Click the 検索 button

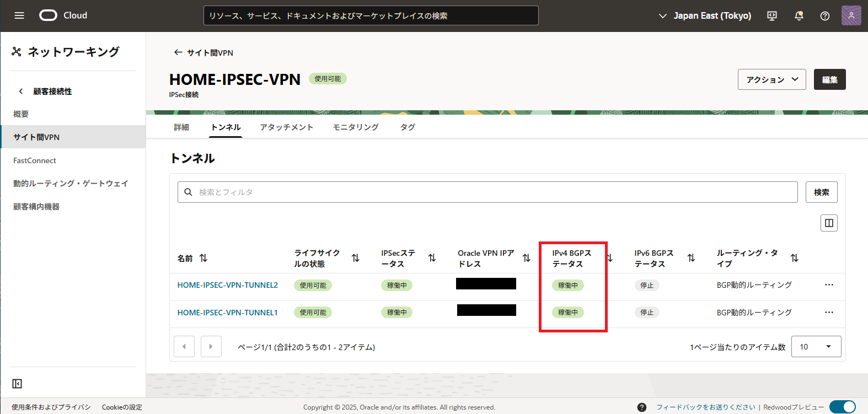tap(822, 192)
